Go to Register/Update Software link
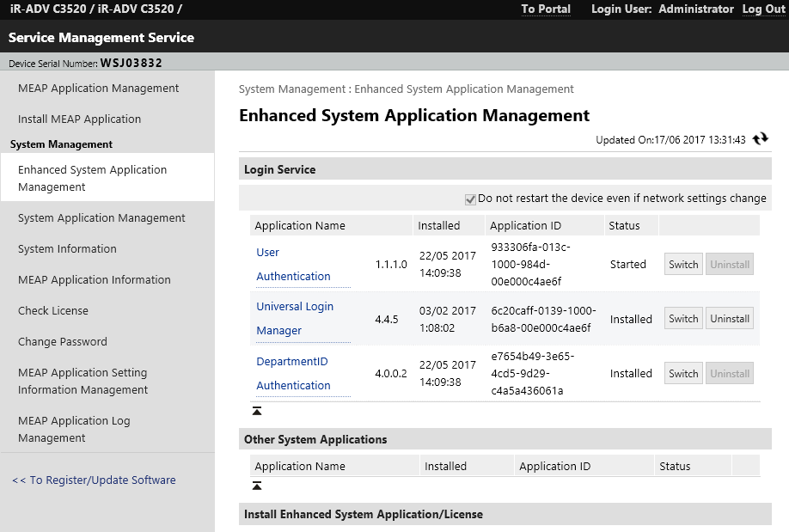The image size is (789, 532). [94, 480]
